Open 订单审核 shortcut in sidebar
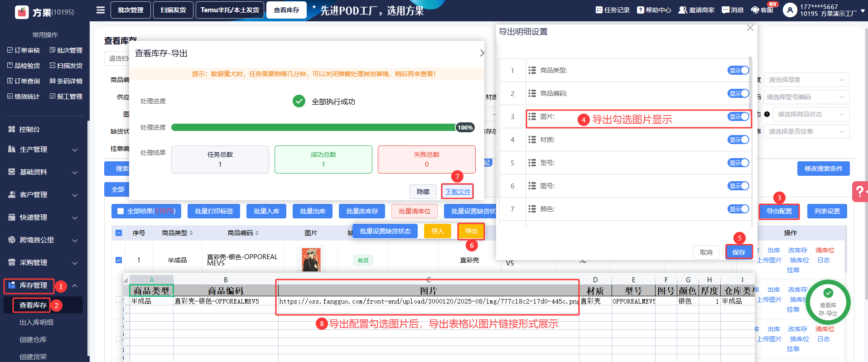Viewport: 868px width, 362px height. (x=24, y=50)
